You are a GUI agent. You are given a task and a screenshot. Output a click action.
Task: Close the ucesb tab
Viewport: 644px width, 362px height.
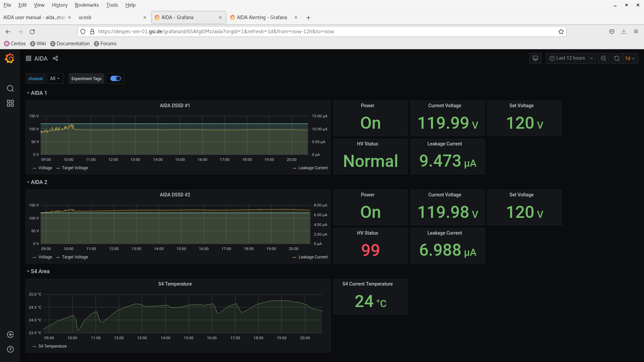(x=145, y=17)
